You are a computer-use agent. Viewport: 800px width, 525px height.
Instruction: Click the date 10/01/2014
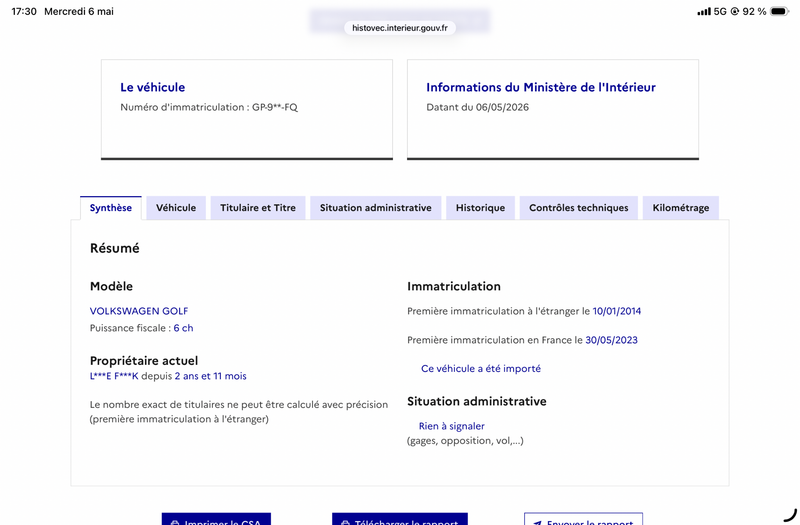(617, 311)
